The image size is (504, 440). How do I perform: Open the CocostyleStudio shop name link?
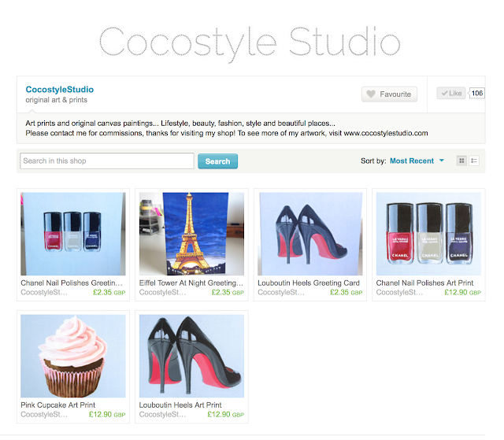pyautogui.click(x=60, y=89)
